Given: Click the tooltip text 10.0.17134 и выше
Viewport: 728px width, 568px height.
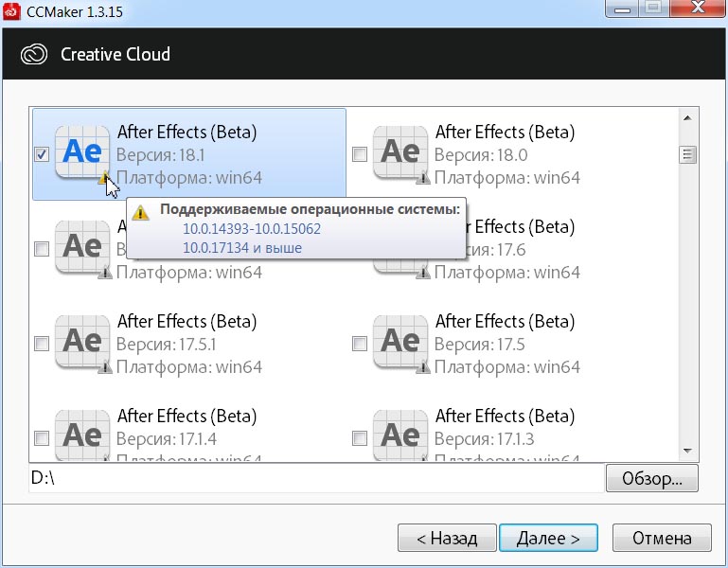Looking at the screenshot, I should (x=242, y=248).
